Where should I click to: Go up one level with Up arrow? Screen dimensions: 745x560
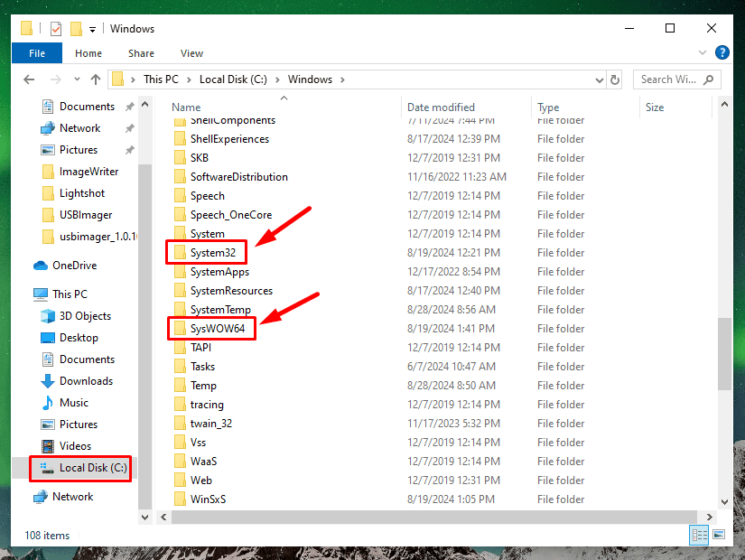tap(96, 79)
